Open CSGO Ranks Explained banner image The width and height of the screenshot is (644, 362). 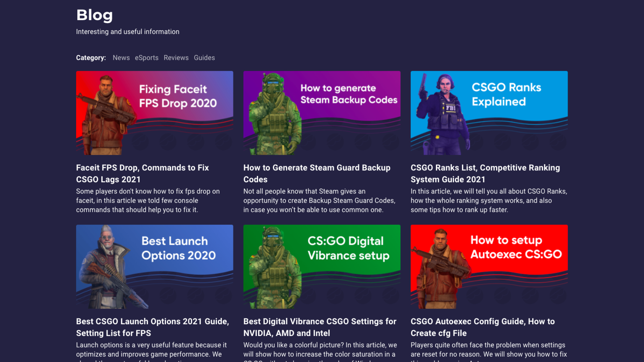489,113
